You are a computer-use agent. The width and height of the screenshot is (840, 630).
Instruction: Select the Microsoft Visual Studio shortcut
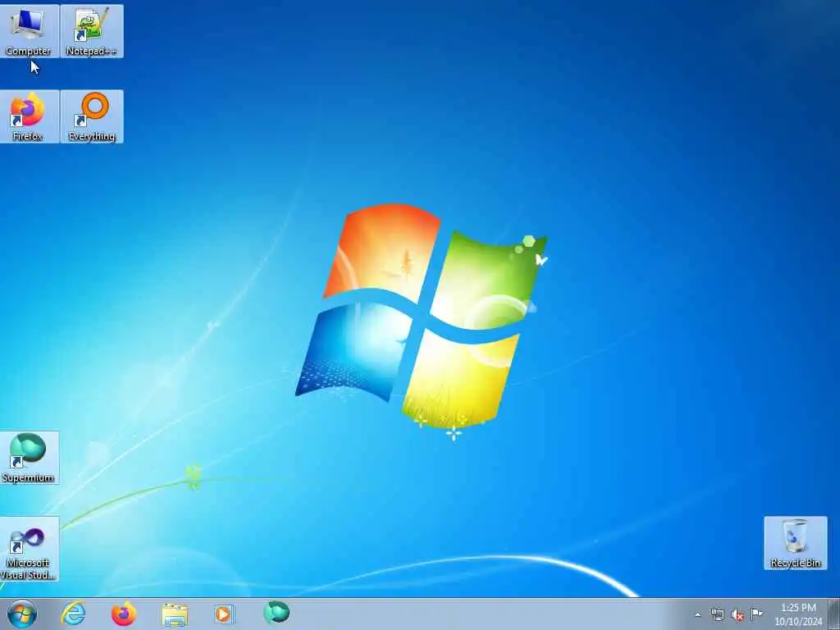point(29,549)
